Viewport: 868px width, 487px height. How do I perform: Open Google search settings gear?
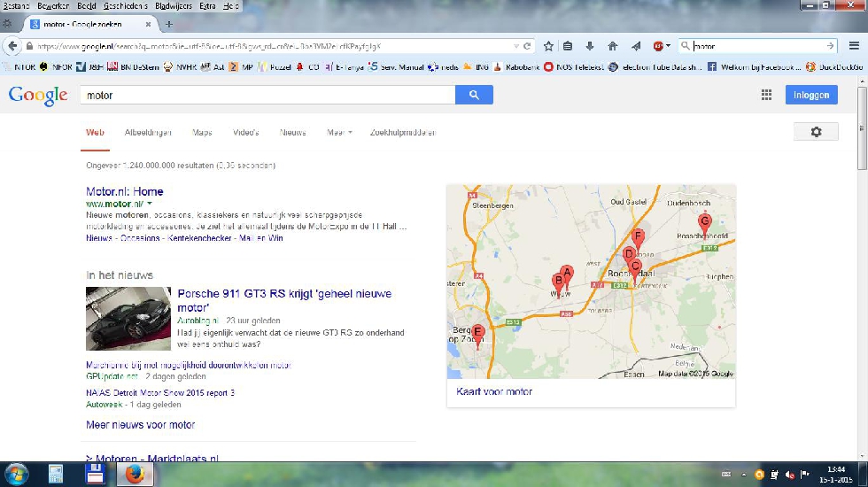point(816,132)
